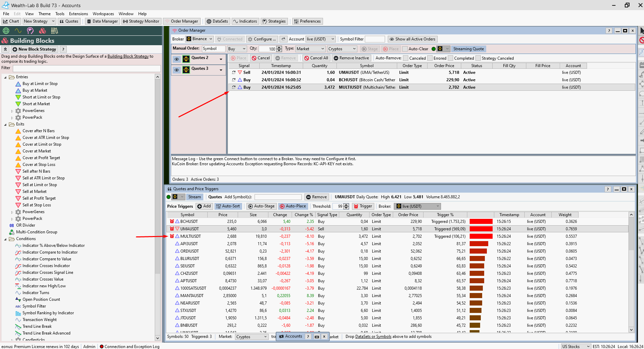This screenshot has width=644, height=349.
Task: Open the DataSets toolbar button
Action: click(x=217, y=21)
